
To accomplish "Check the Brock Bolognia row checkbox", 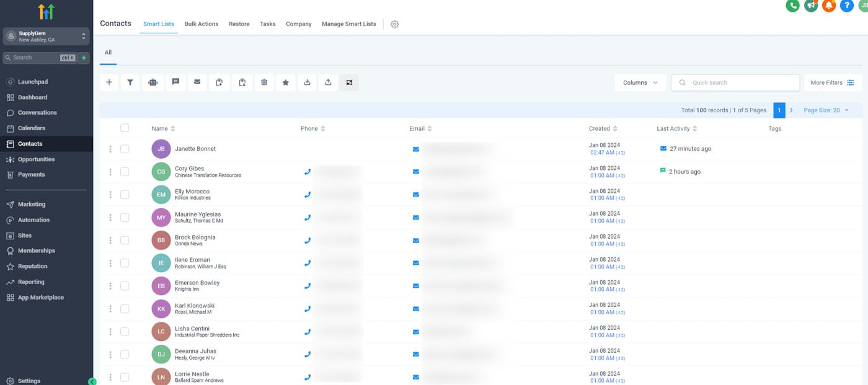I will tap(125, 240).
